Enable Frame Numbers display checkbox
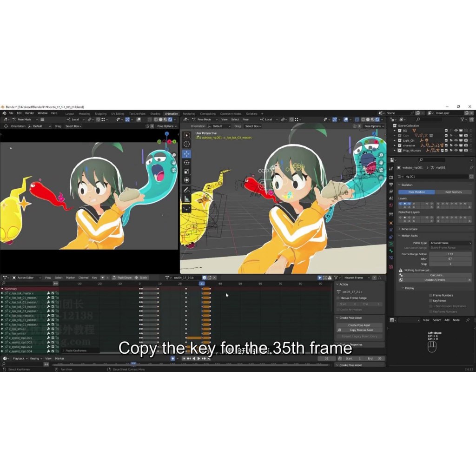Image resolution: width=476 pixels, height=476 pixels. [x=430, y=295]
